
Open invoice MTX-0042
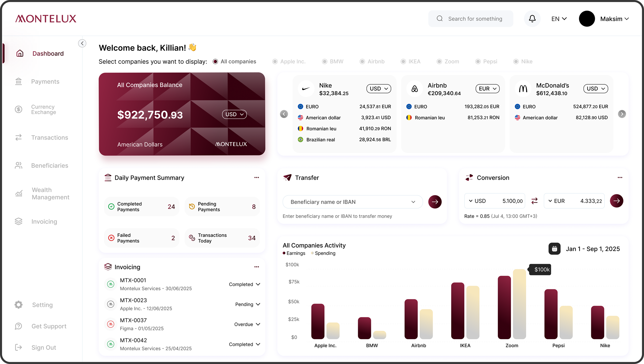(x=156, y=344)
